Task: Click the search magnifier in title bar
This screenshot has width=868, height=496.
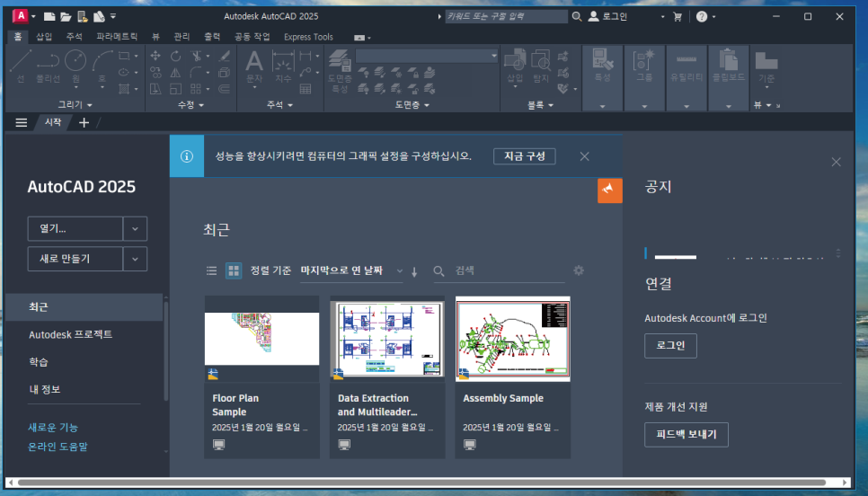Action: point(577,16)
